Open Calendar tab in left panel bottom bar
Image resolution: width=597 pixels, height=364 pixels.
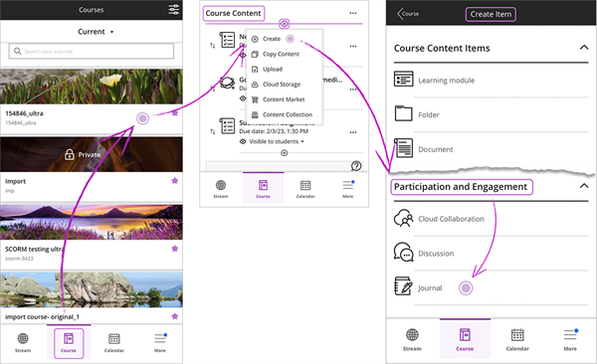(x=114, y=342)
